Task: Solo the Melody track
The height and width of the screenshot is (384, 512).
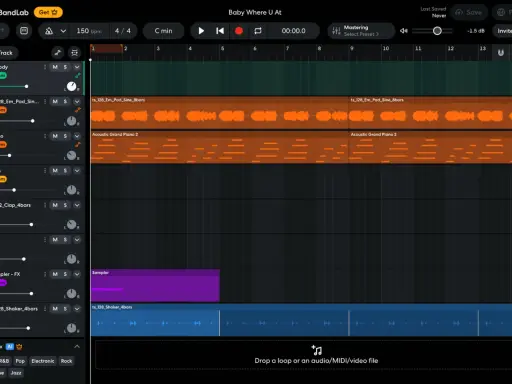Action: (65, 67)
